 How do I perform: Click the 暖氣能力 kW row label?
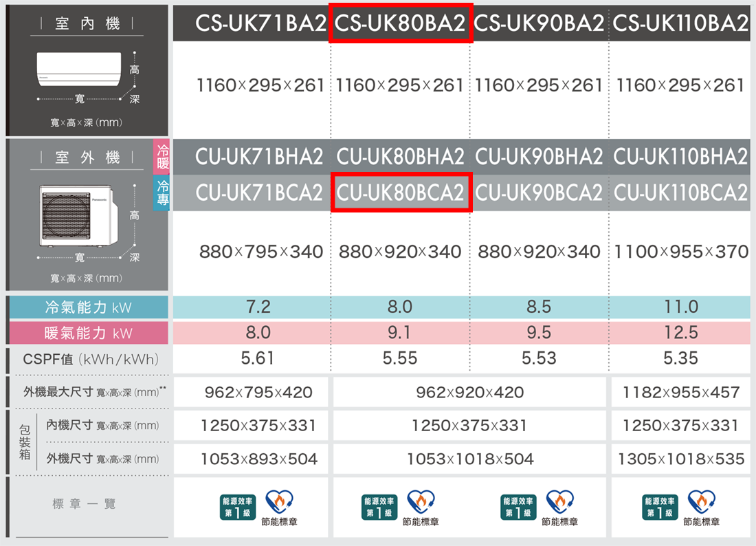(88, 333)
